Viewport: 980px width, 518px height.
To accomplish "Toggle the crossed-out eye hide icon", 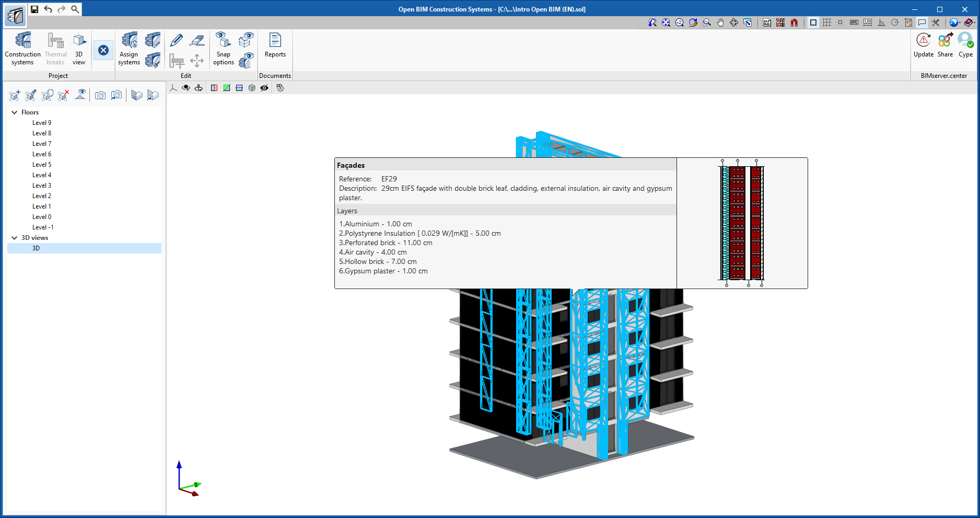I will (x=264, y=88).
